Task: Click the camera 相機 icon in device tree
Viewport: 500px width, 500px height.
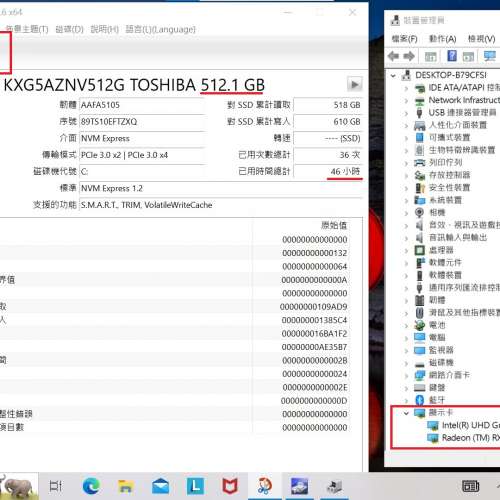Action: click(x=419, y=212)
